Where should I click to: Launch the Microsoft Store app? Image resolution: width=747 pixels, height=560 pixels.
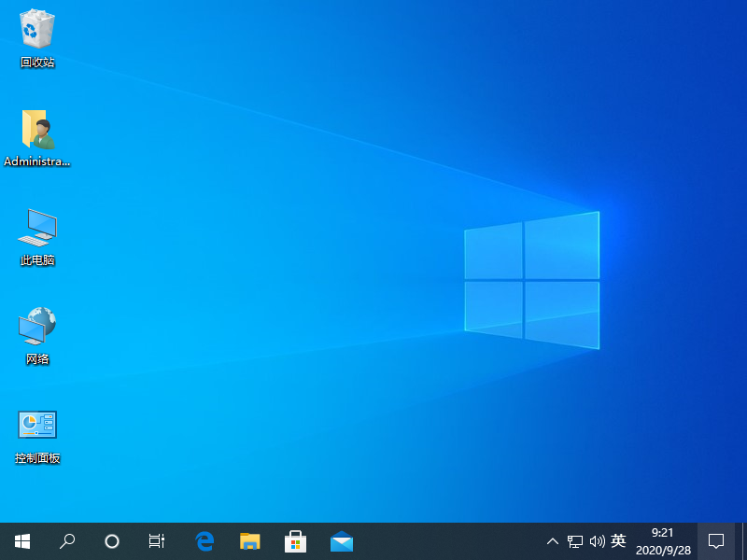click(x=296, y=541)
